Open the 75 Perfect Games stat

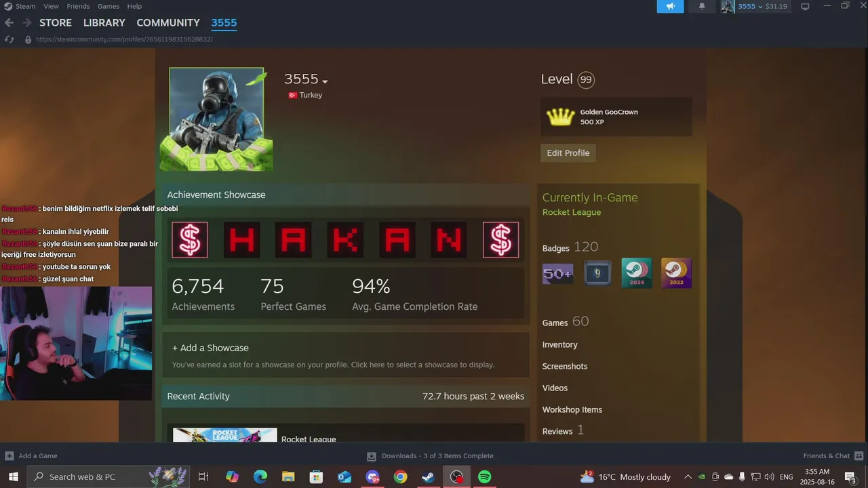(x=293, y=294)
